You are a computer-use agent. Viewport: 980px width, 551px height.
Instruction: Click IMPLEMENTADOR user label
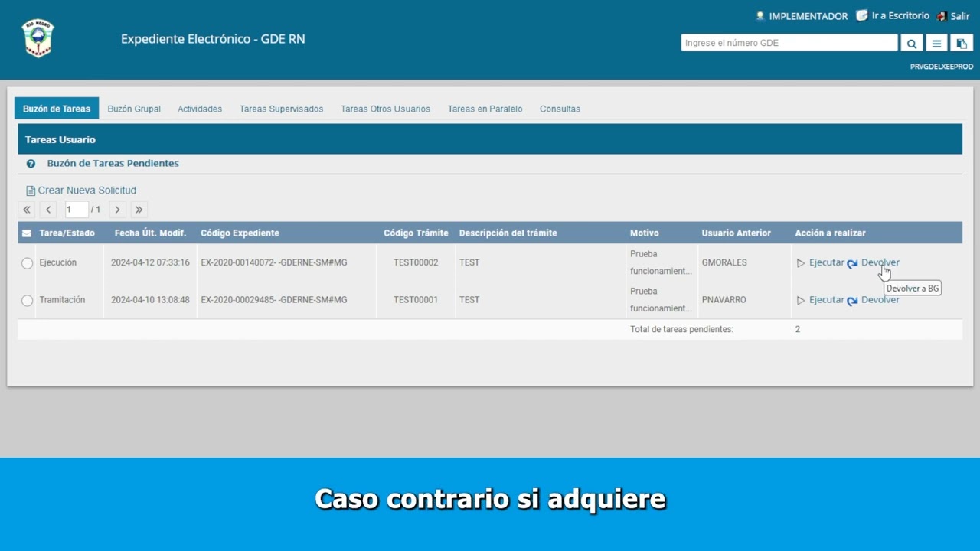coord(808,16)
